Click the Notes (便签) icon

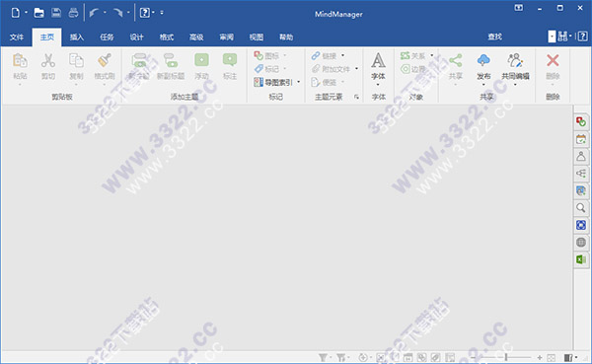(x=316, y=82)
